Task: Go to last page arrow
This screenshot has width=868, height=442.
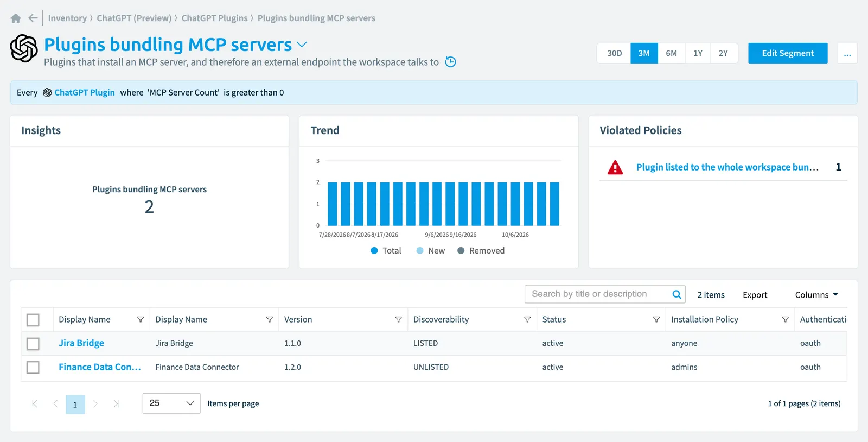Action: (116, 403)
